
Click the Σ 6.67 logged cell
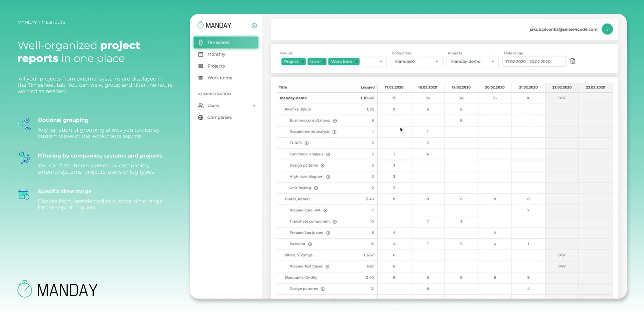point(369,255)
